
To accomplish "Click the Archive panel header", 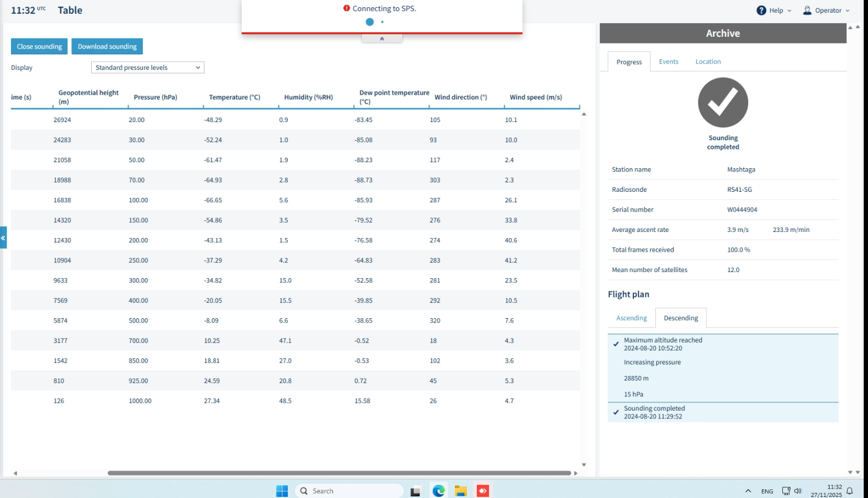I will 723,34.
